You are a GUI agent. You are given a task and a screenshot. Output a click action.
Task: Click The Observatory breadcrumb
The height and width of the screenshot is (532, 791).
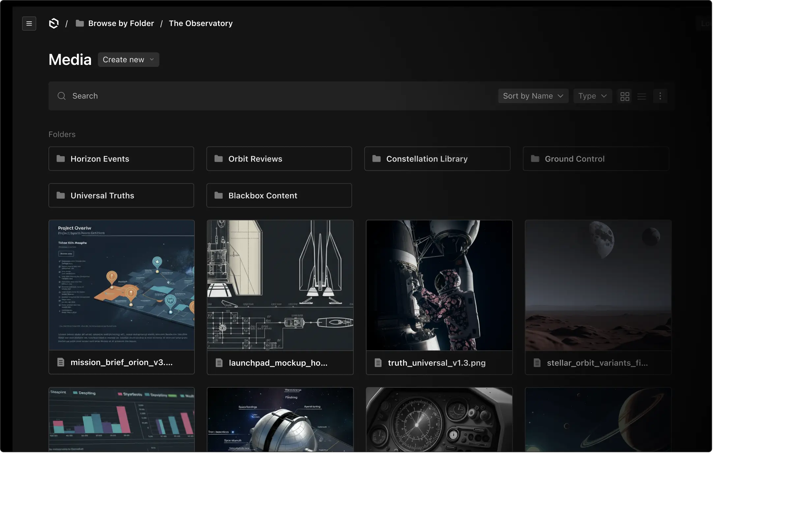click(x=200, y=23)
